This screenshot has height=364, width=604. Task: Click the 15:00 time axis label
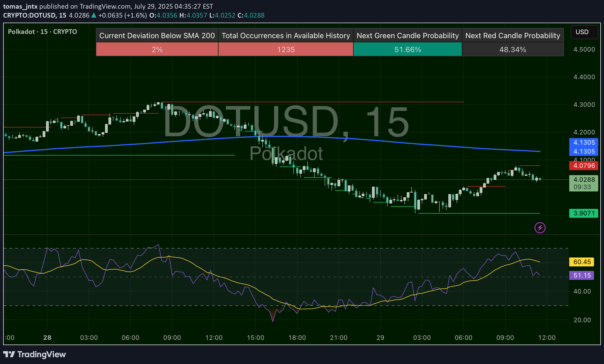pyautogui.click(x=255, y=337)
